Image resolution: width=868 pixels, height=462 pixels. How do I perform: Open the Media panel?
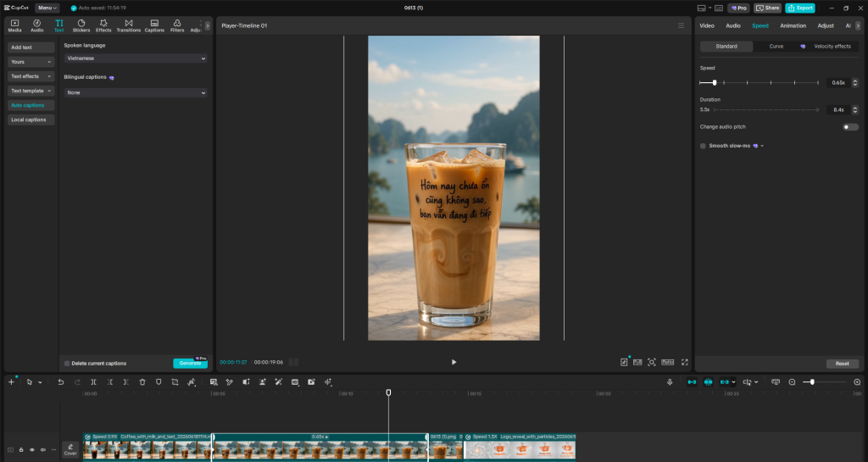[15, 25]
